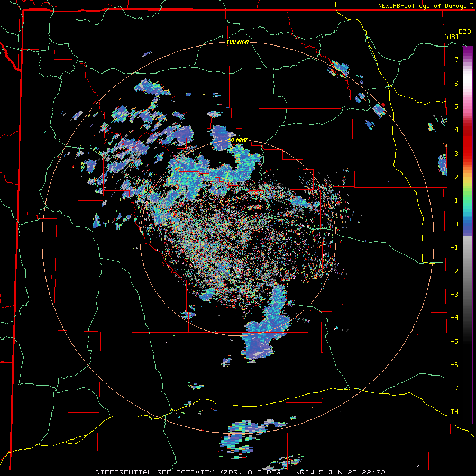Pick the -7 tick on the color scale
The image size is (476, 476).
[454, 388]
